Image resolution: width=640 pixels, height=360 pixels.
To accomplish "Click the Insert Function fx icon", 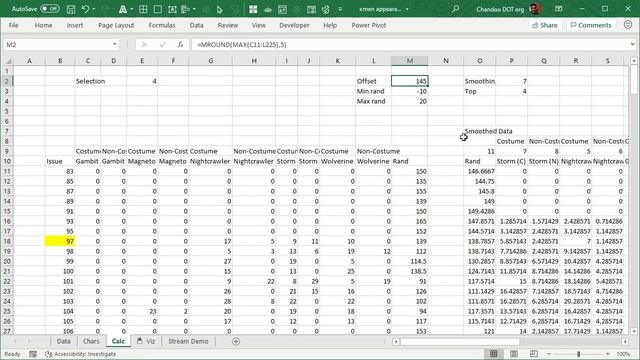I will pos(180,44).
